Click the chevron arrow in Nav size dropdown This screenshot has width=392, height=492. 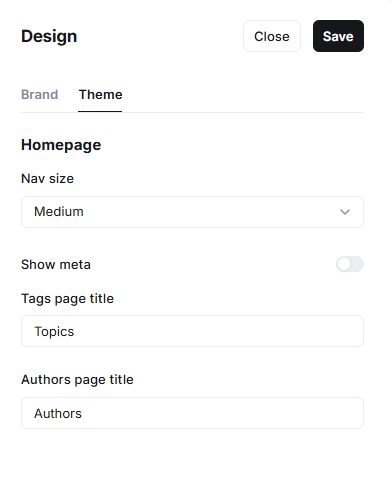345,212
